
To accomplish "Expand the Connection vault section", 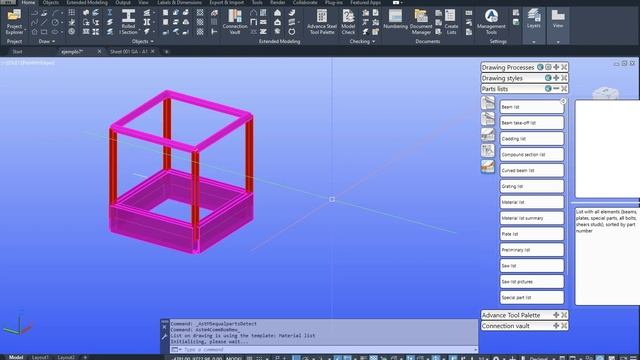I will 556,325.
